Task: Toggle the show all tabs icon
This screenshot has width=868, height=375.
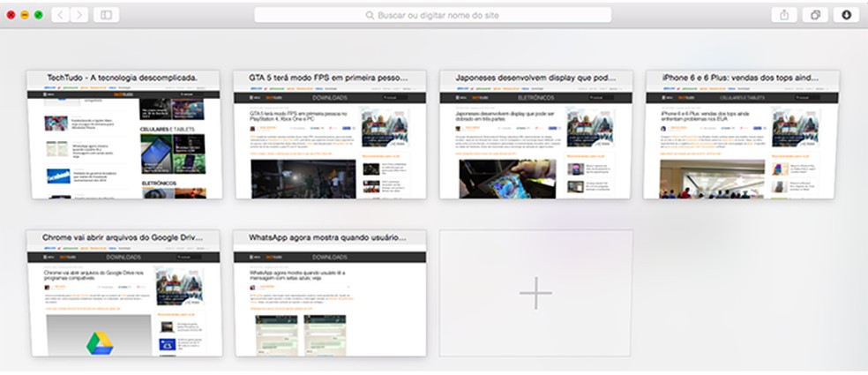Action: click(815, 15)
